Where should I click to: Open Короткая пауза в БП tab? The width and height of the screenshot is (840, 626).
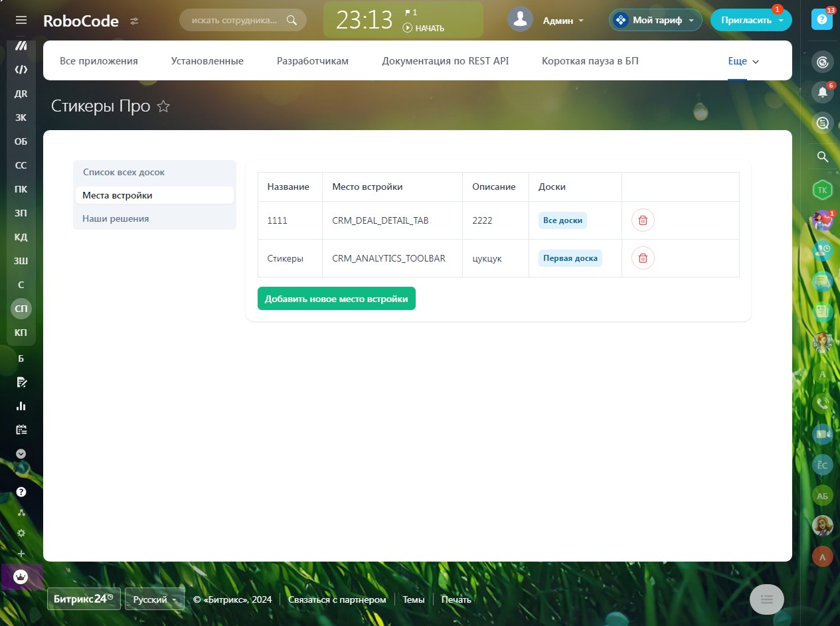pos(590,61)
